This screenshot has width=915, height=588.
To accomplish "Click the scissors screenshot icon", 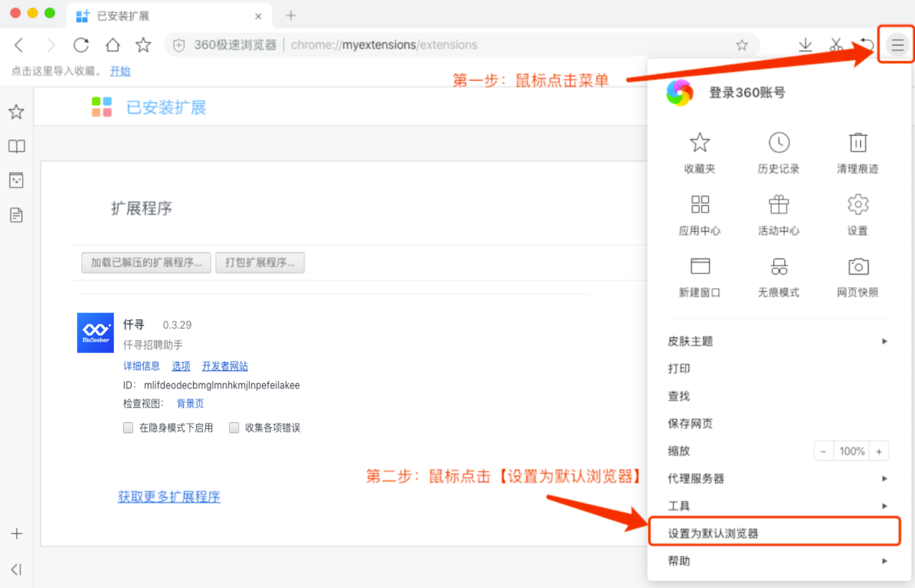I will tap(836, 45).
